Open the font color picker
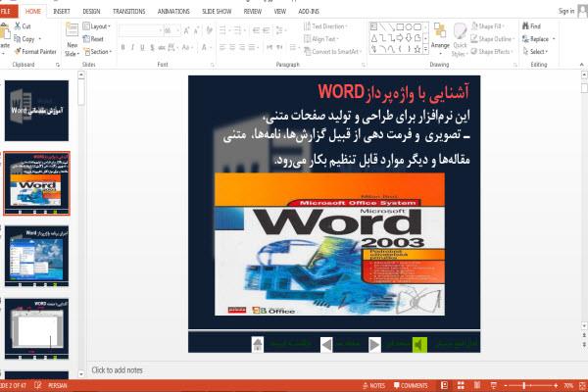Image resolution: width=588 pixels, height=392 pixels. (206, 48)
